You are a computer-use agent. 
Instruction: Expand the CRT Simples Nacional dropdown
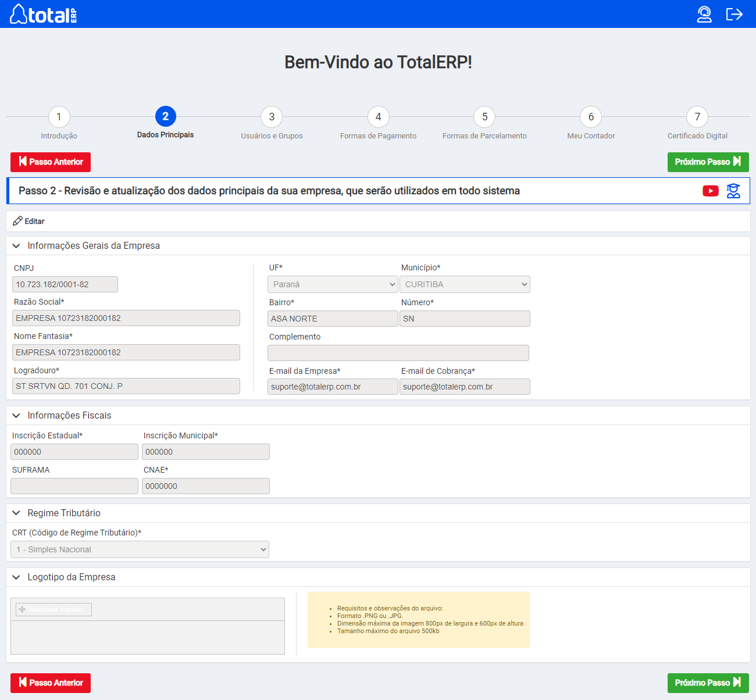[140, 549]
